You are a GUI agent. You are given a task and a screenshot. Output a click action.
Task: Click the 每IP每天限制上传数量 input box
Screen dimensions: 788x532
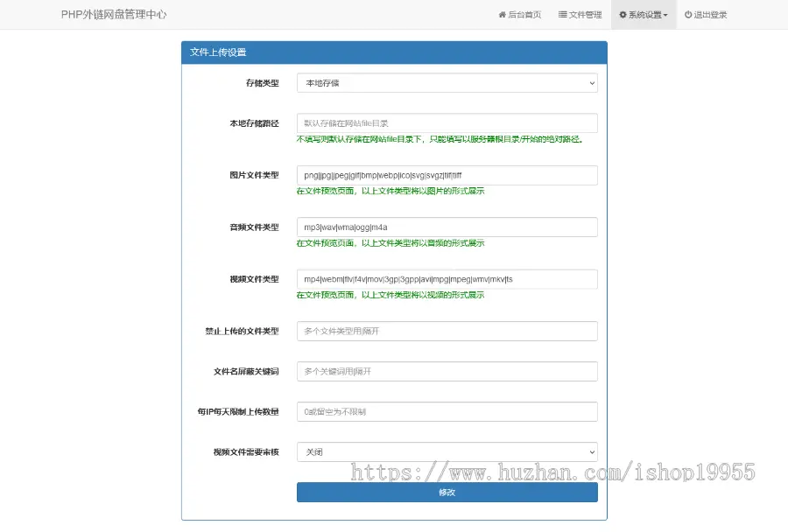click(x=447, y=411)
